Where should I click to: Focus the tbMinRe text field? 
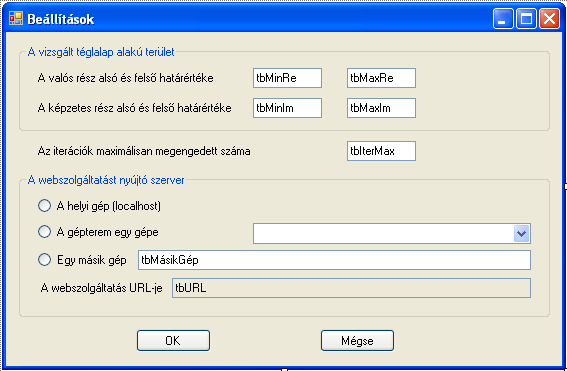coord(287,78)
